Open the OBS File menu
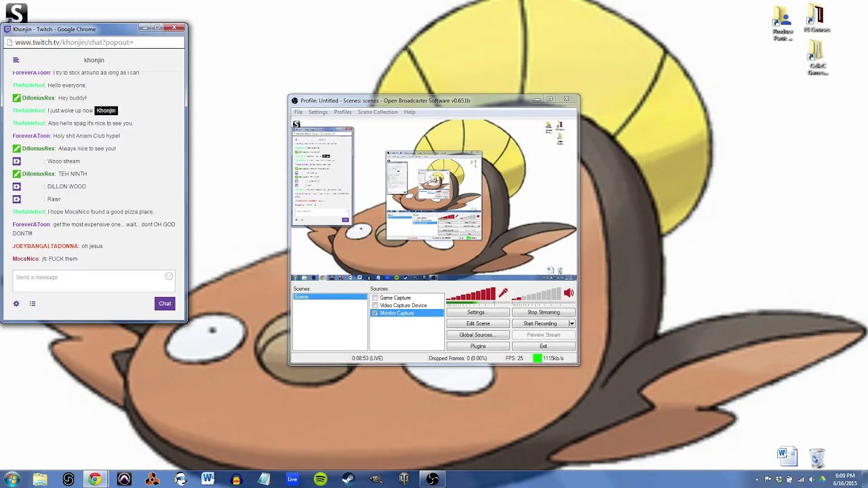The image size is (868, 488). pos(298,112)
